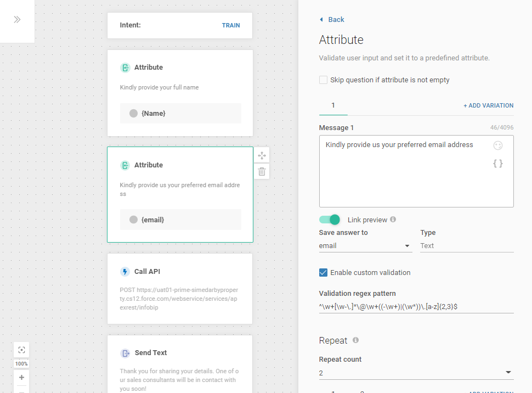Viewport: 532px width, 393px height.
Task: Open the emoji picker in Message 1
Action: point(497,145)
